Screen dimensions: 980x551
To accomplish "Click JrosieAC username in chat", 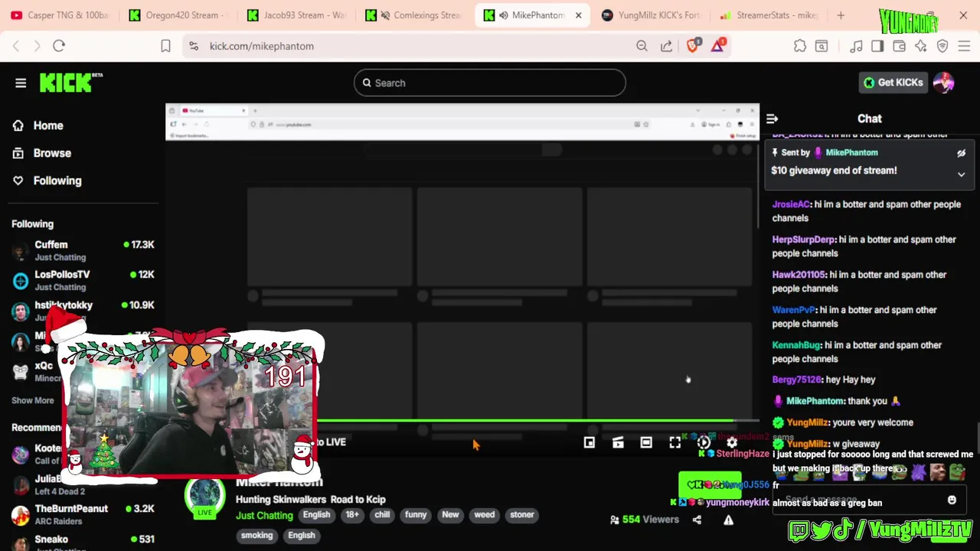I will click(791, 204).
